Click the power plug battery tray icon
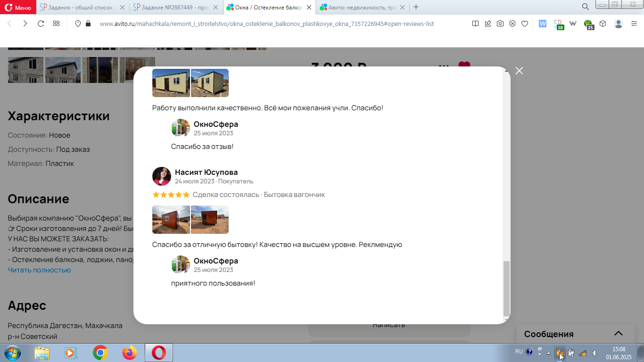 click(571, 353)
